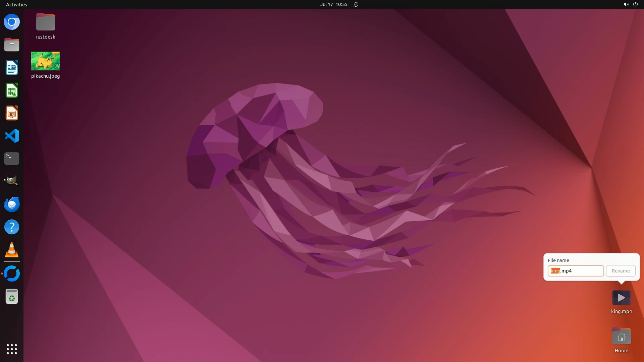
Task: Select the pikachu.jpeg thumbnail
Action: tap(46, 61)
